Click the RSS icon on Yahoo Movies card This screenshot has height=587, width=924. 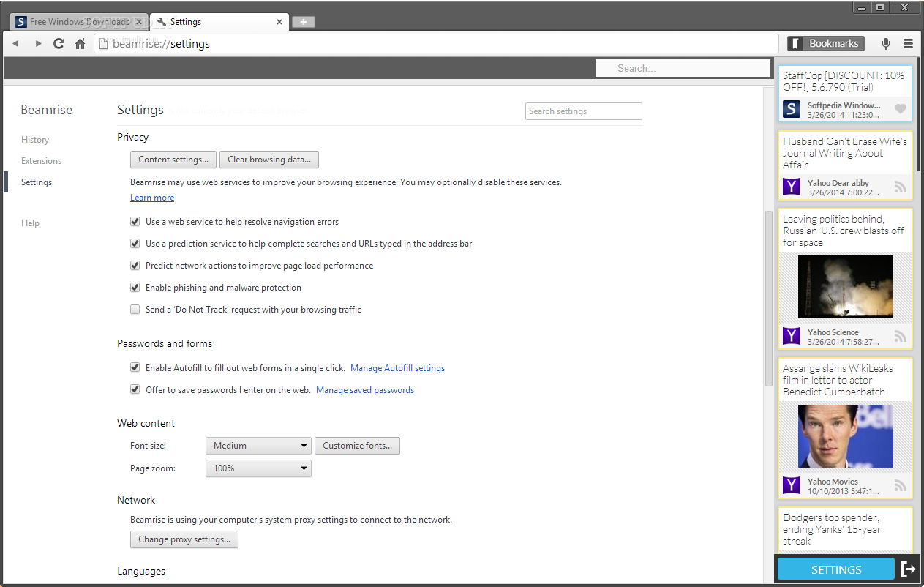[901, 485]
